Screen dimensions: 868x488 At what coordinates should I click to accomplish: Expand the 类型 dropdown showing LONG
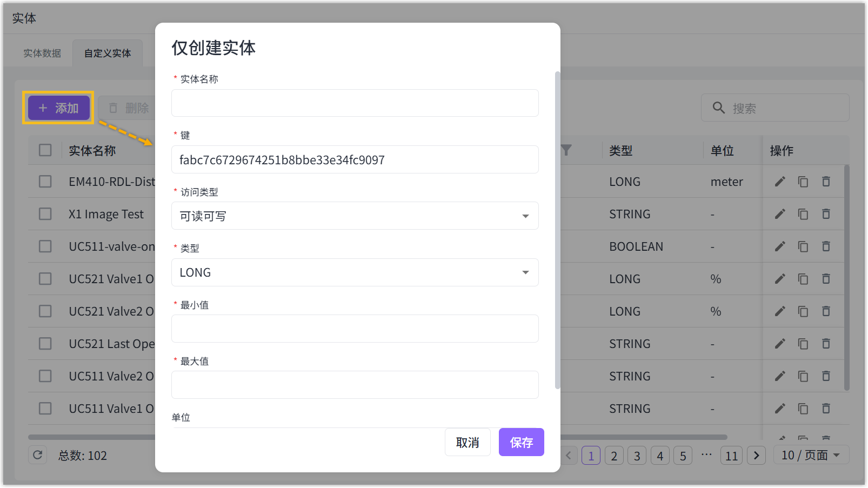pyautogui.click(x=355, y=272)
